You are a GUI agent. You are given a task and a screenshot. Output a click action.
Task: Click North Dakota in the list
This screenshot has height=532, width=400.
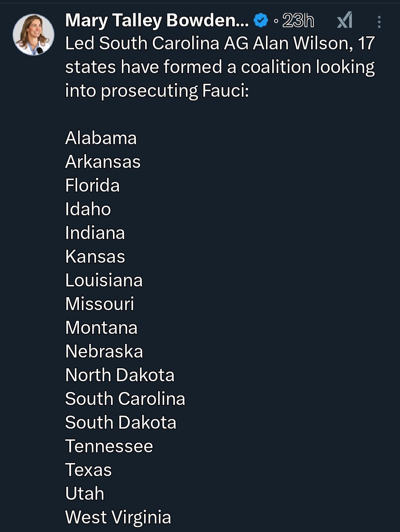[120, 375]
